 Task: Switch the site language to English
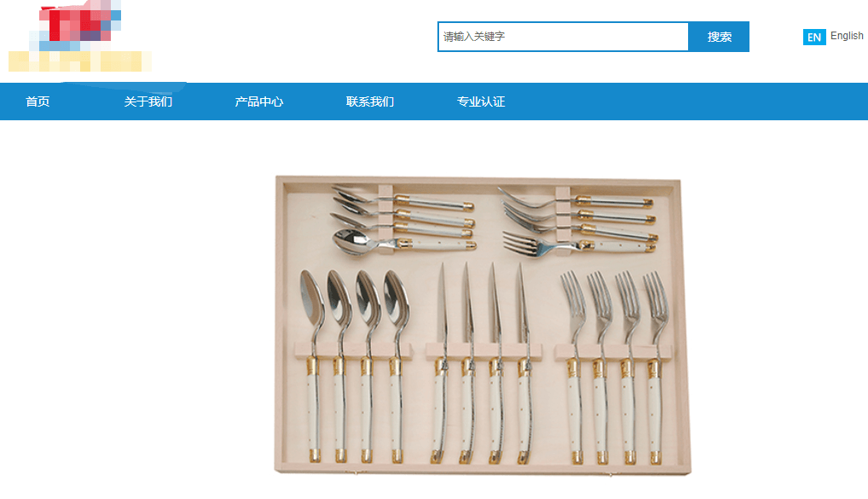847,36
